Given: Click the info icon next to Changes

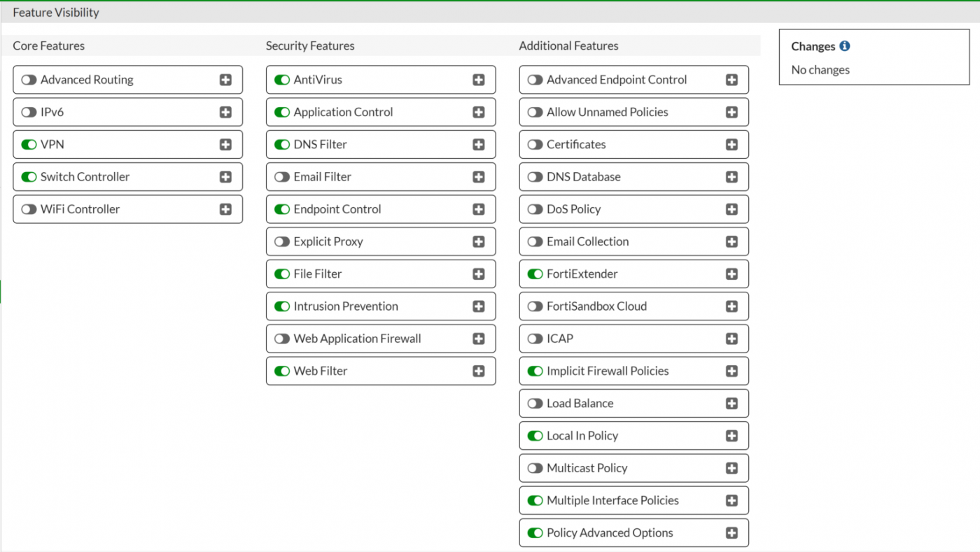Looking at the screenshot, I should (x=845, y=46).
